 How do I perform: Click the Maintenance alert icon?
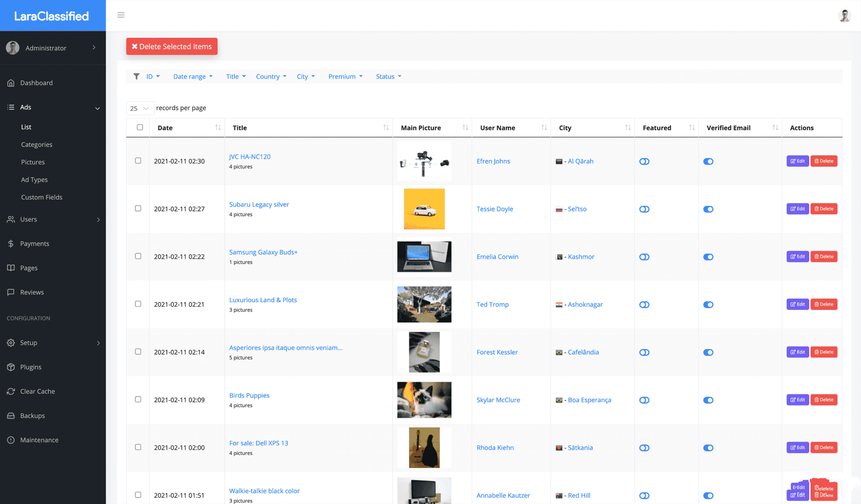coord(11,440)
